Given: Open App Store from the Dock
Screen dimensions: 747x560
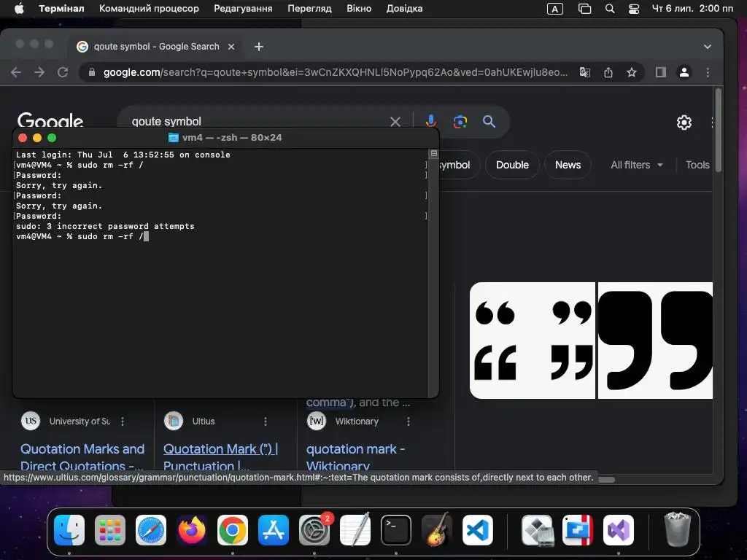Looking at the screenshot, I should coord(274,530).
